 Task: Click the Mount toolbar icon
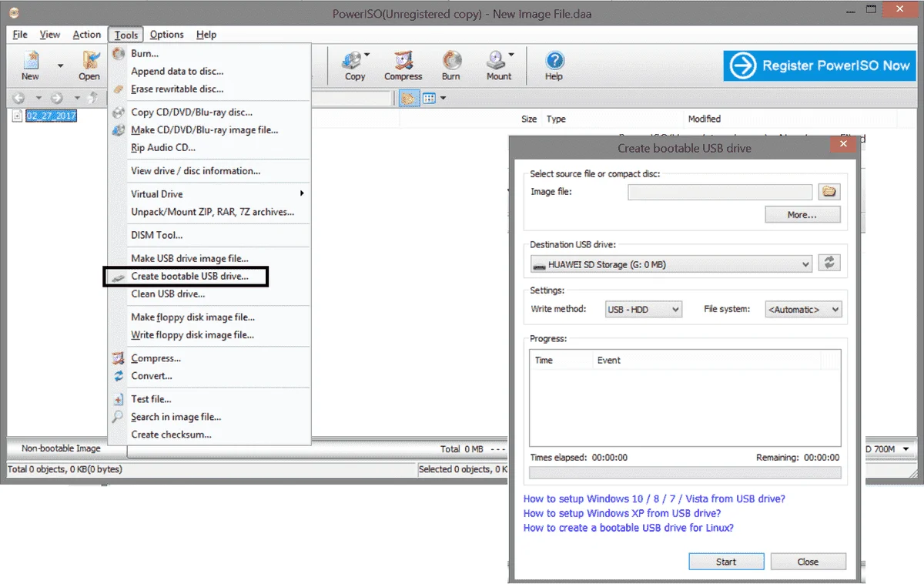point(498,65)
